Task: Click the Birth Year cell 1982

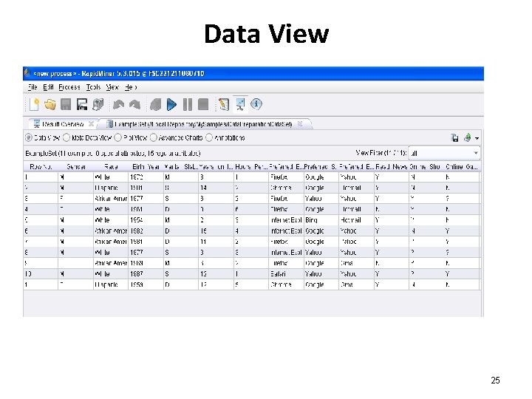Action: tap(146, 231)
